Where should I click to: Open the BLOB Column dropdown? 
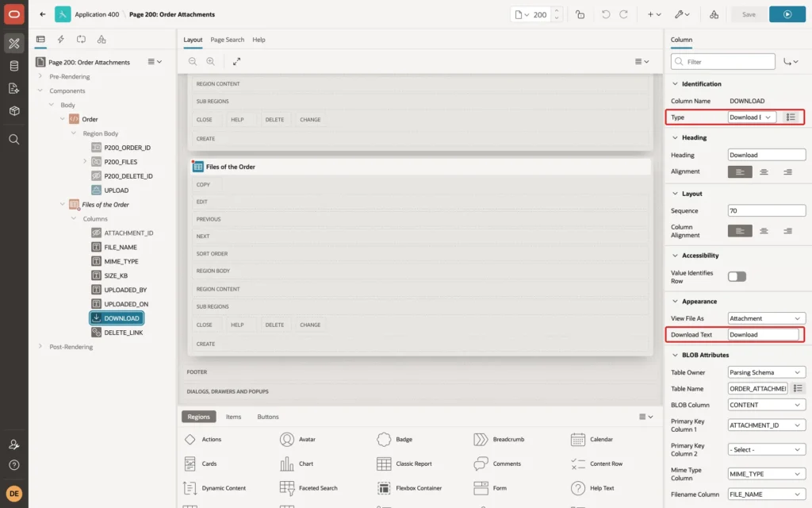767,405
